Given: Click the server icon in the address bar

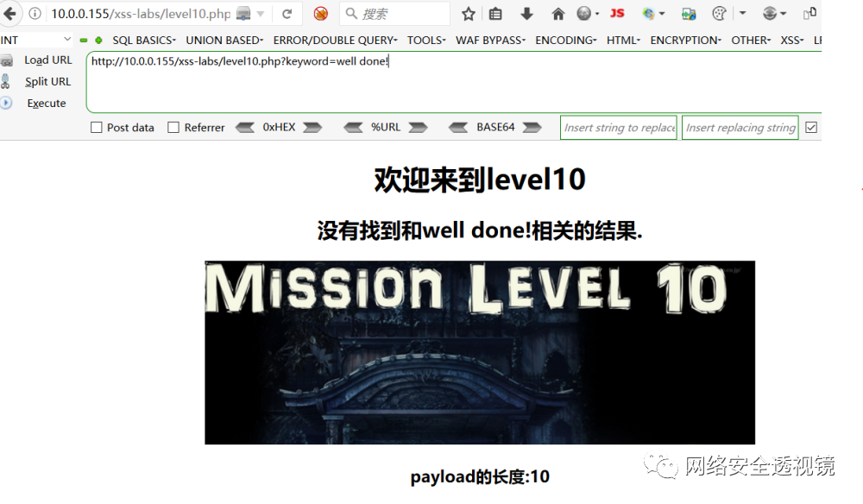Looking at the screenshot, I should tap(243, 13).
